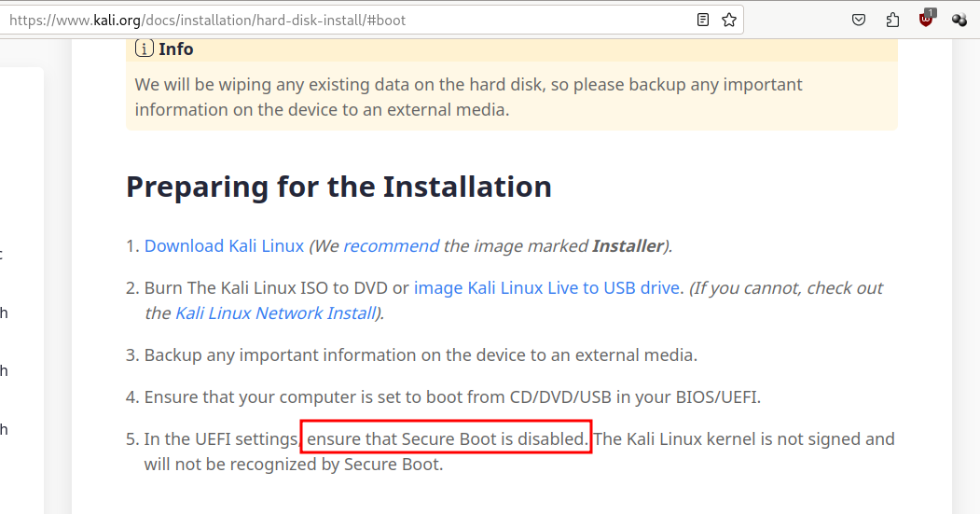Open the Extensions puzzle-piece menu

892,20
